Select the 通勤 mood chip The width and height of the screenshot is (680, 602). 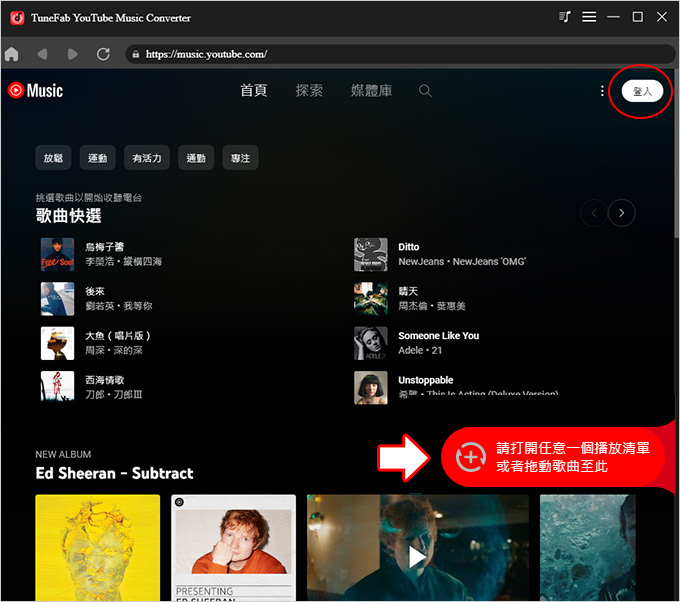pyautogui.click(x=196, y=158)
